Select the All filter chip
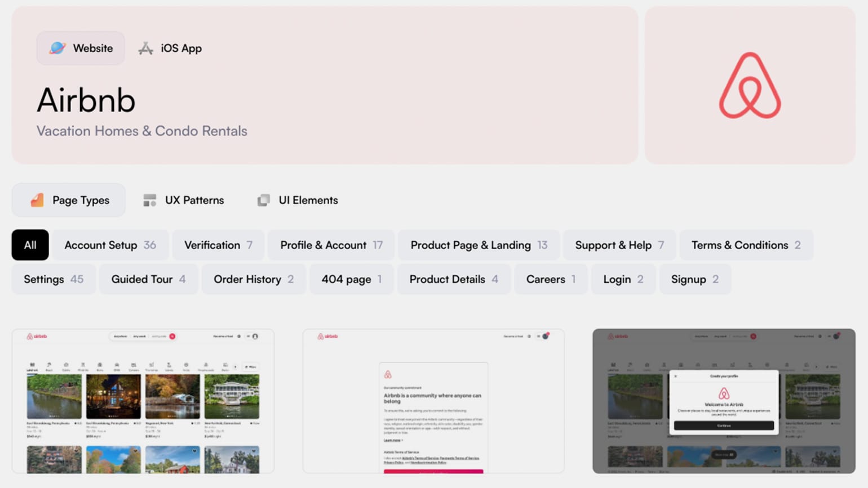The width and height of the screenshot is (868, 488). pos(30,245)
